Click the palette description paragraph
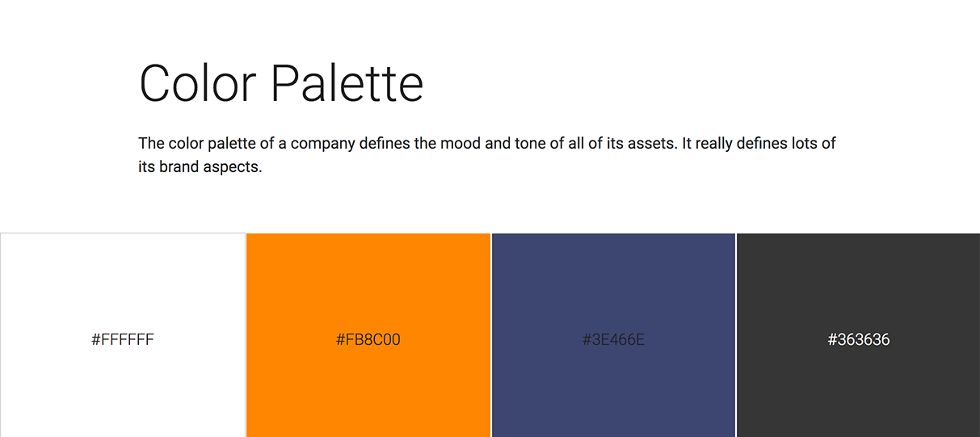This screenshot has height=437, width=980. (x=487, y=156)
